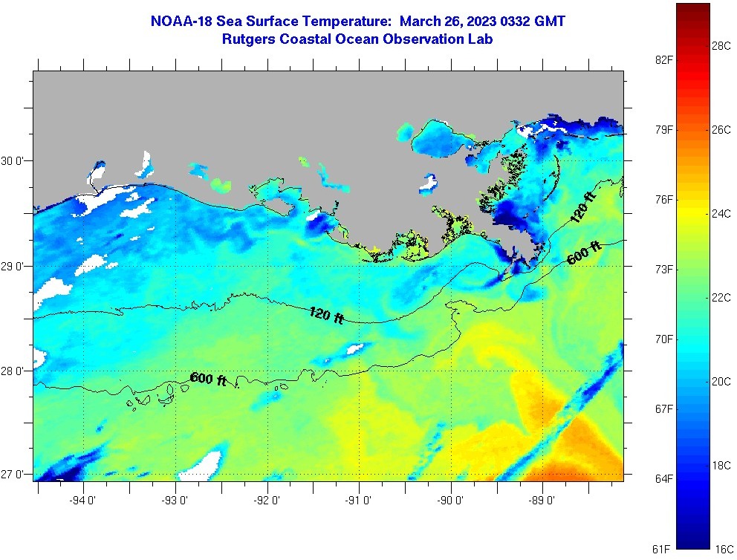Click the '24C' colorbar label
The image size is (737, 560).
[x=721, y=214]
